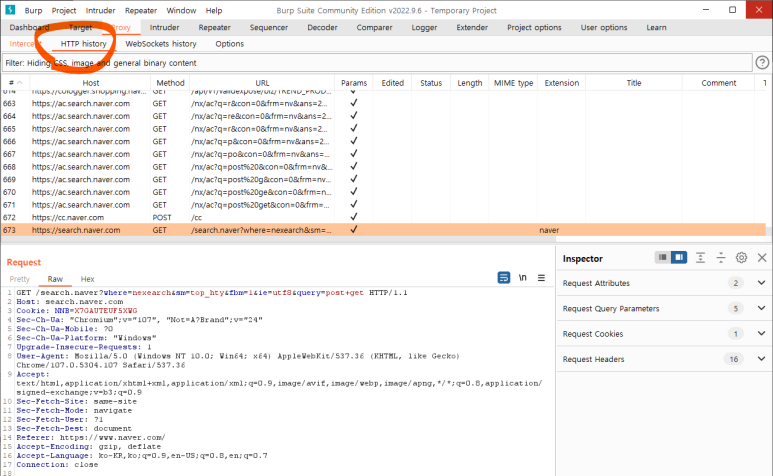Open the Burp menu

[34, 10]
